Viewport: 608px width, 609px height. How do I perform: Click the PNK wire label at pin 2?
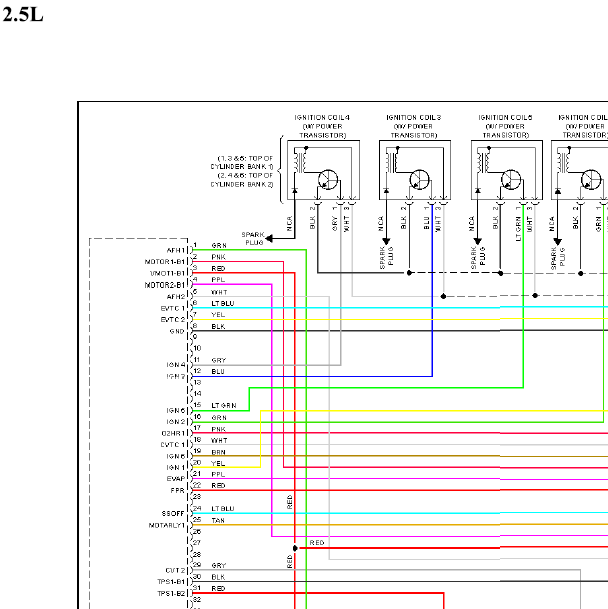pos(218,257)
